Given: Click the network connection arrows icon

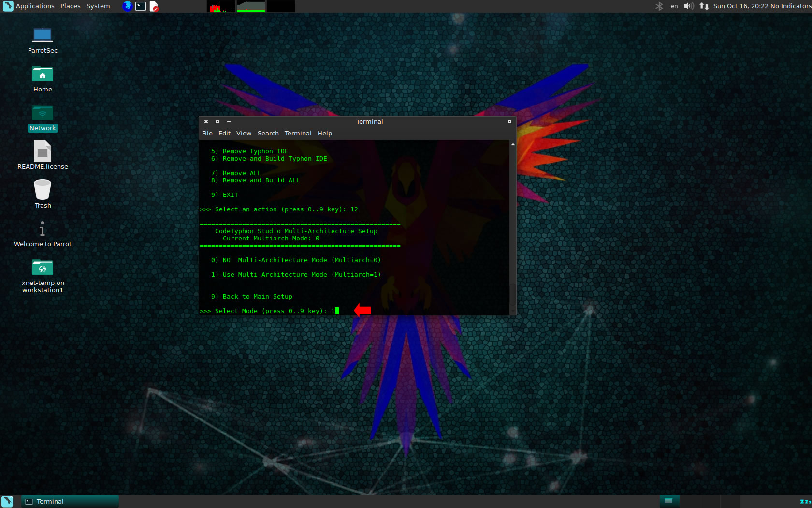Looking at the screenshot, I should pyautogui.click(x=704, y=6).
